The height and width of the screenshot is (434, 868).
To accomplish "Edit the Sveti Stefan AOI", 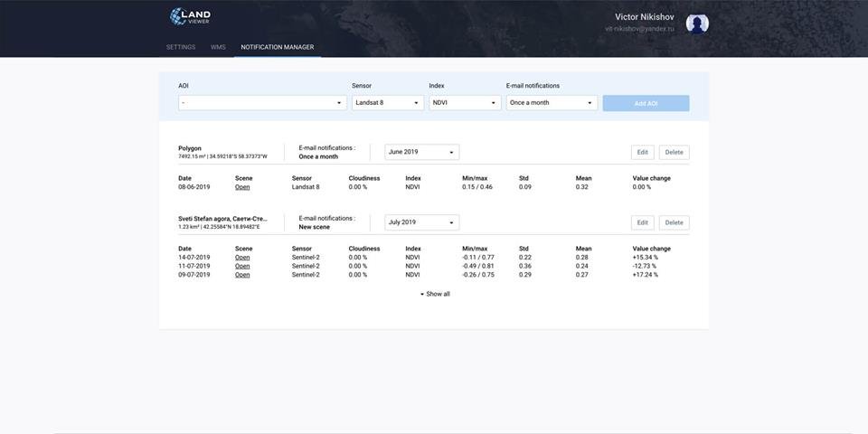I will click(x=642, y=222).
